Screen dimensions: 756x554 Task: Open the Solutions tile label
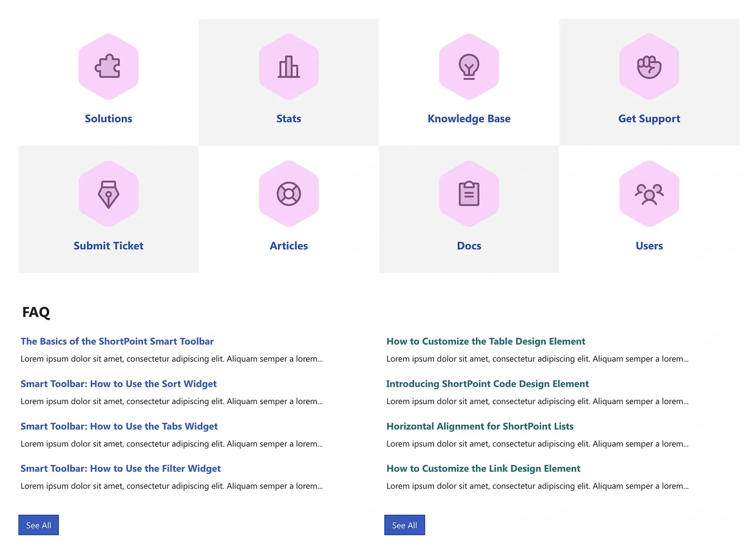[109, 119]
